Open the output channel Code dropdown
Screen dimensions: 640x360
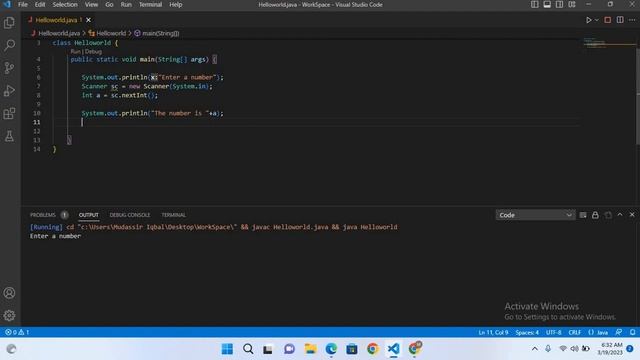[535, 215]
